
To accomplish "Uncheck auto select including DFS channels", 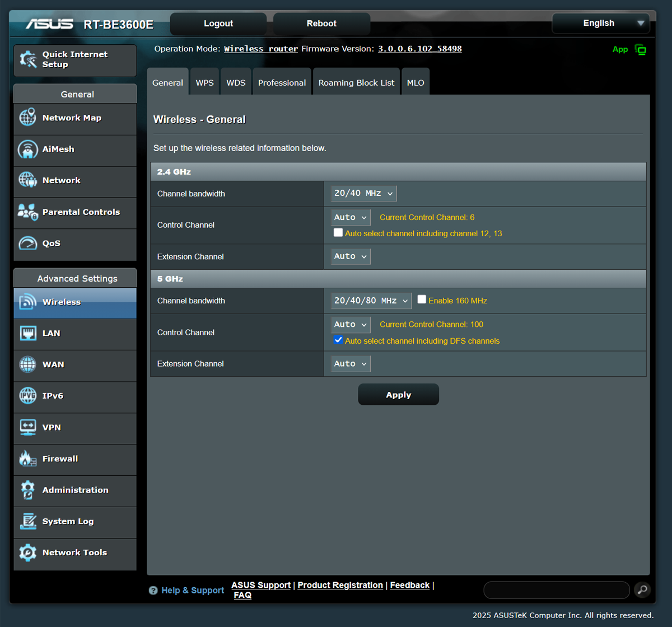I will [338, 340].
